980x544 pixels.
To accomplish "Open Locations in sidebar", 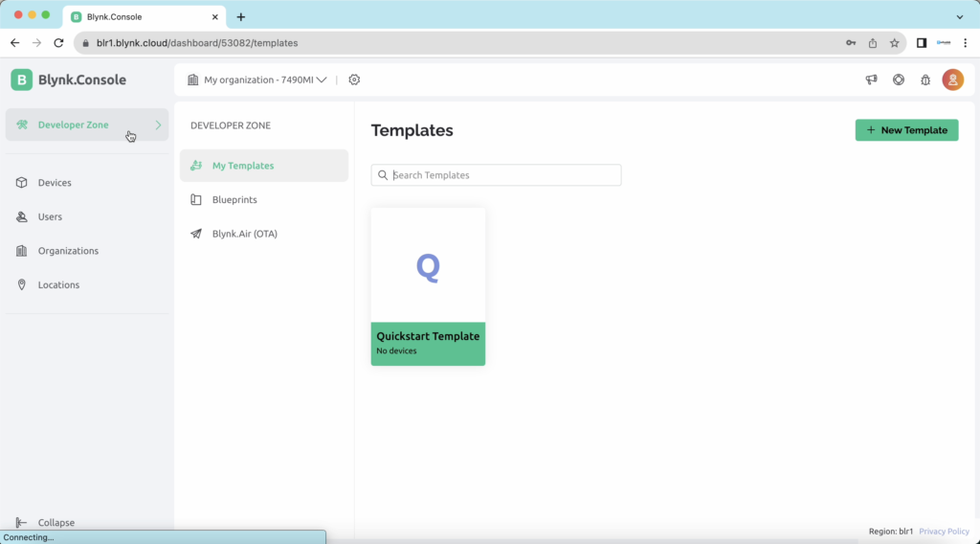I will pos(58,284).
